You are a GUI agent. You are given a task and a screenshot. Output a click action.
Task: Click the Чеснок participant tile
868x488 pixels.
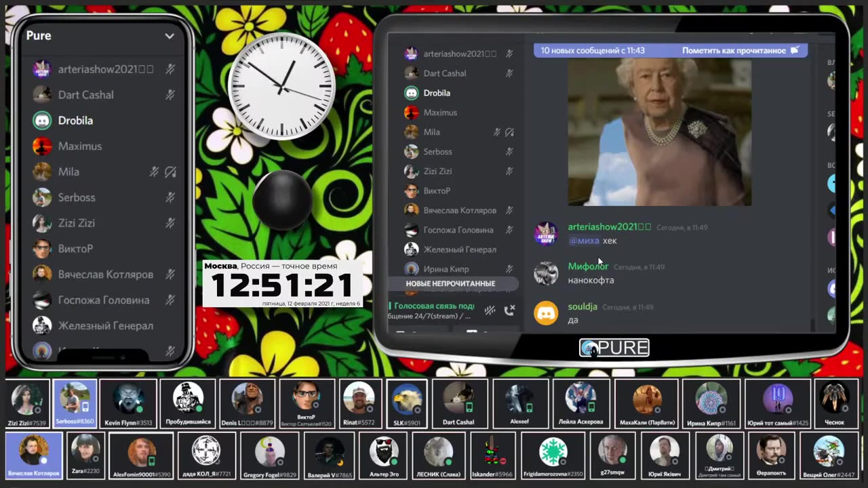pyautogui.click(x=835, y=403)
